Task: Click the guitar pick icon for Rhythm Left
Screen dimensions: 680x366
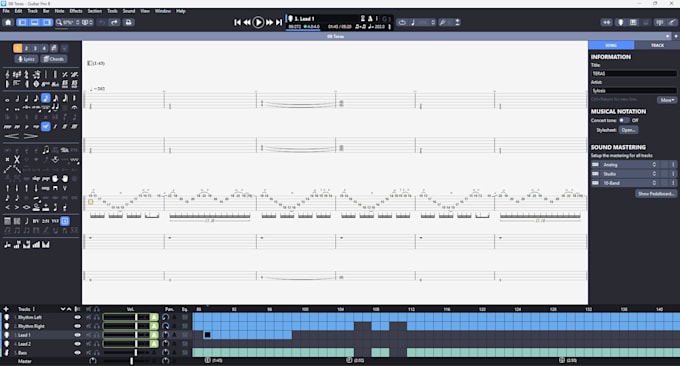Action: pos(7,317)
